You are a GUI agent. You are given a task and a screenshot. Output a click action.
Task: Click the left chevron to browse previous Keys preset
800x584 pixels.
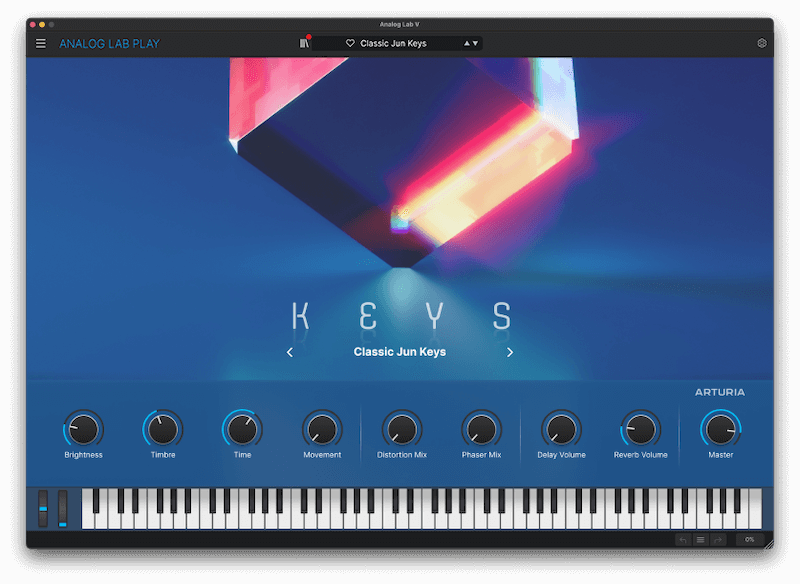point(290,352)
